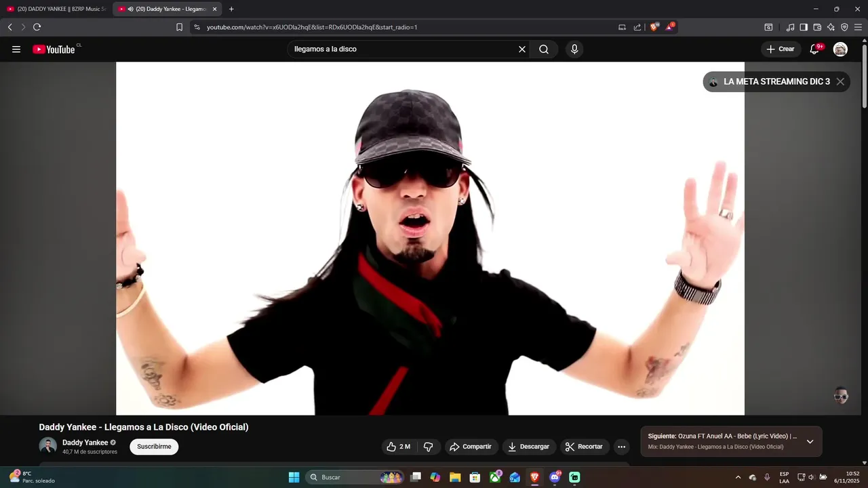Open Brave Wallet icon

click(817, 27)
